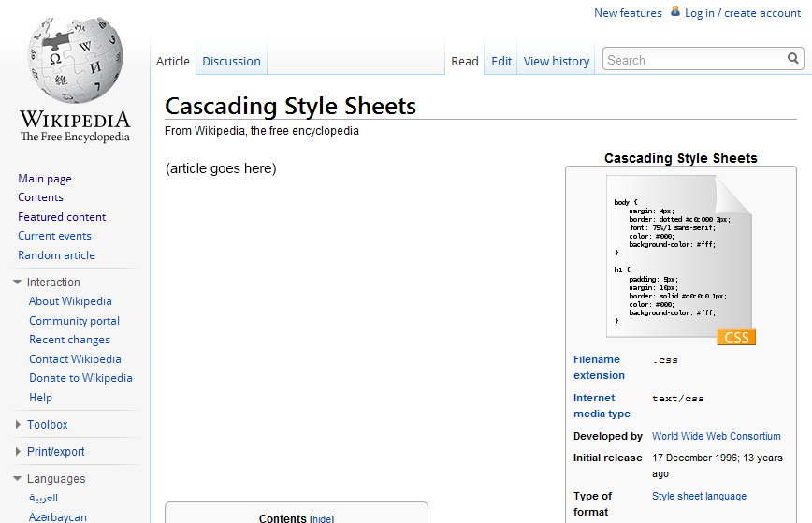Open the Help link
The image size is (812, 523).
click(x=40, y=398)
